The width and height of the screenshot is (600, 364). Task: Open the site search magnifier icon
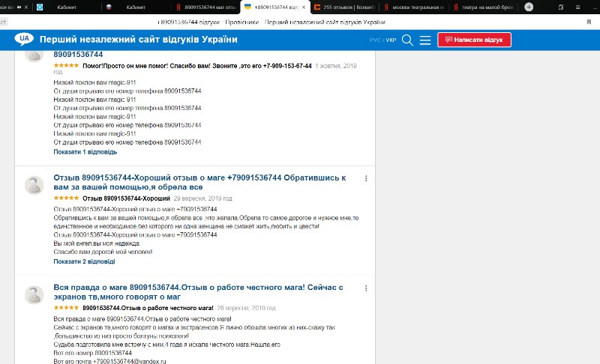click(x=407, y=40)
